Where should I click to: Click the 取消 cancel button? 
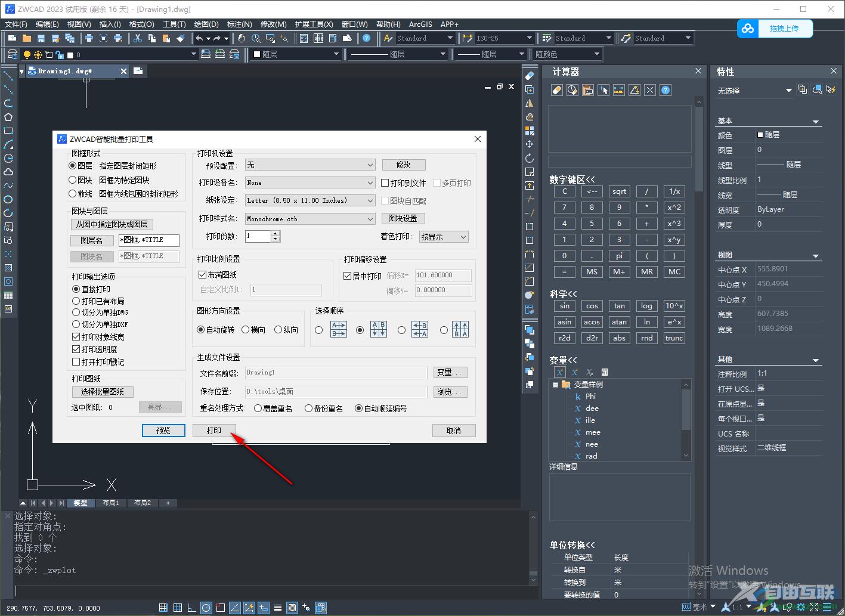point(454,431)
